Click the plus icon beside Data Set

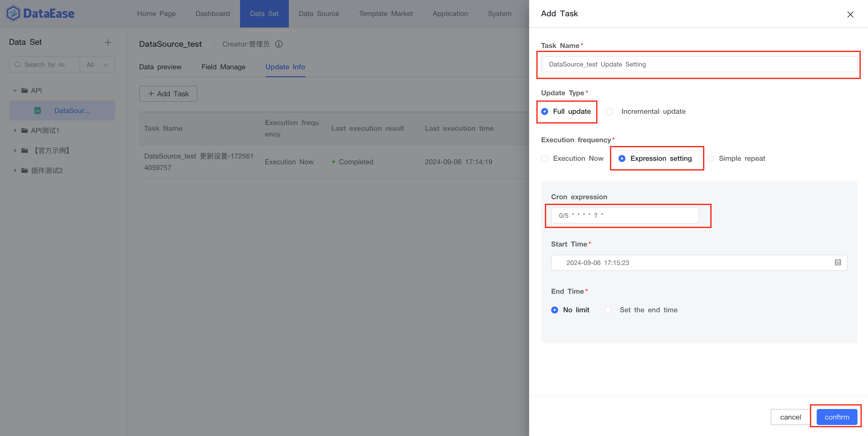tap(108, 42)
